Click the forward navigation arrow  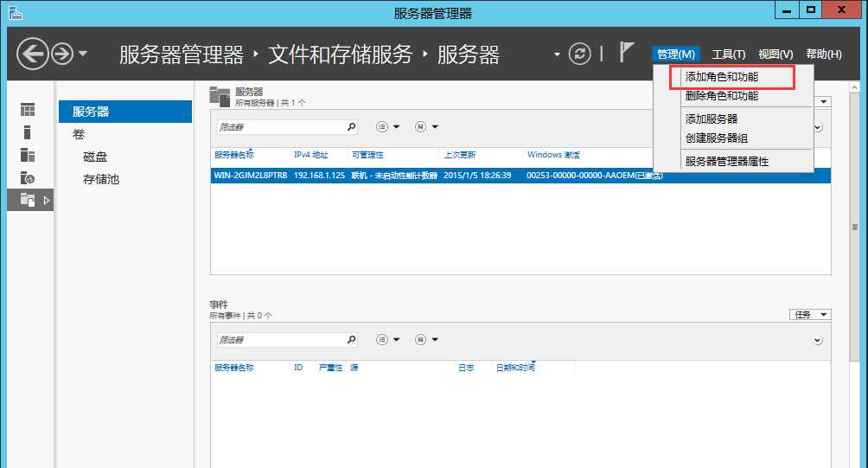tap(62, 54)
